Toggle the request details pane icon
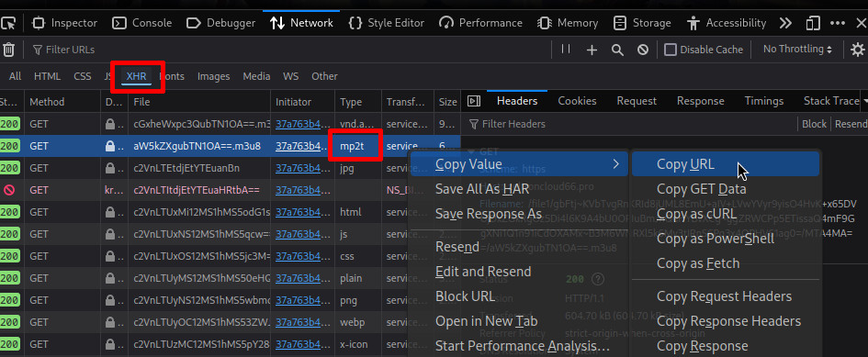Viewport: 868px width, 357px height. click(x=473, y=101)
